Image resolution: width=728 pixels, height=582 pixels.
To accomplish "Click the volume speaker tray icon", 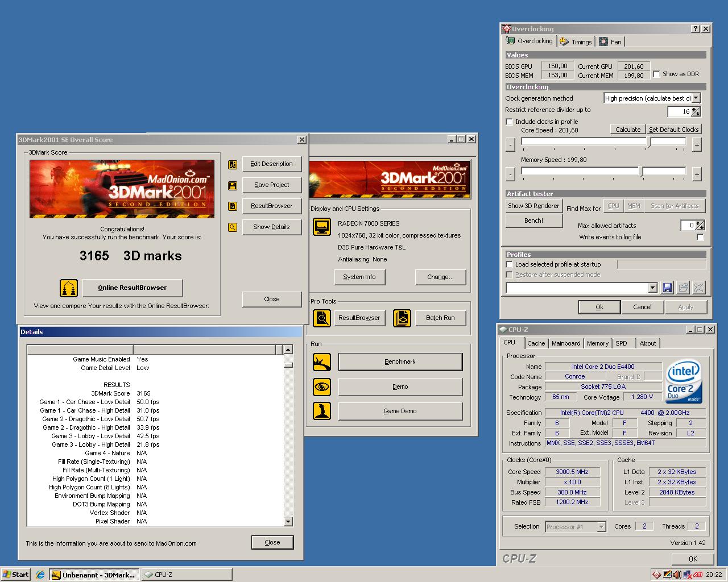I will [x=677, y=575].
